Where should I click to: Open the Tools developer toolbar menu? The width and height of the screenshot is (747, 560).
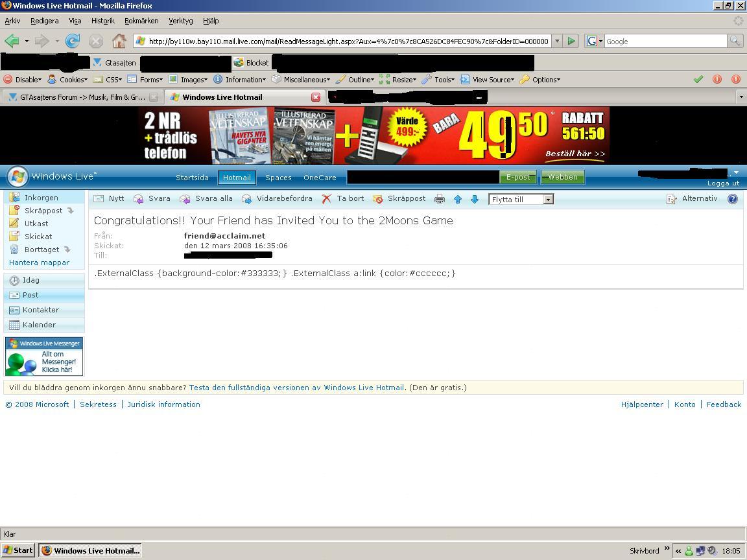(x=438, y=80)
